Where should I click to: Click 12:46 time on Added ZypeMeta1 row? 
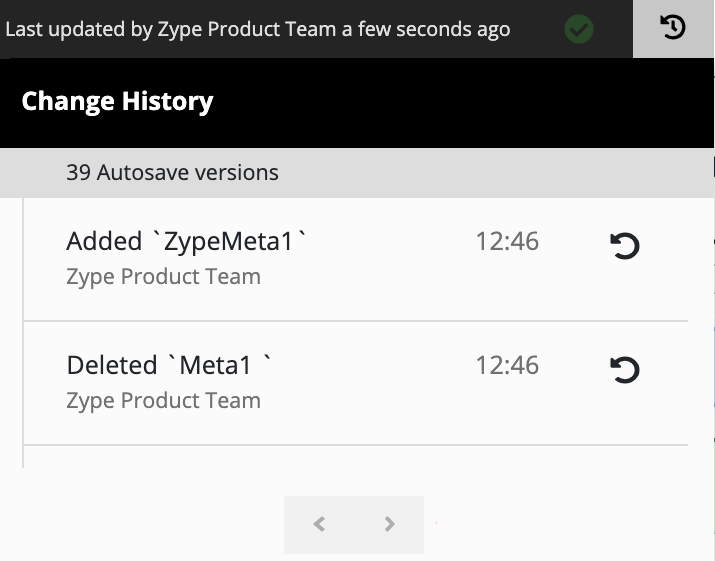[x=507, y=241]
